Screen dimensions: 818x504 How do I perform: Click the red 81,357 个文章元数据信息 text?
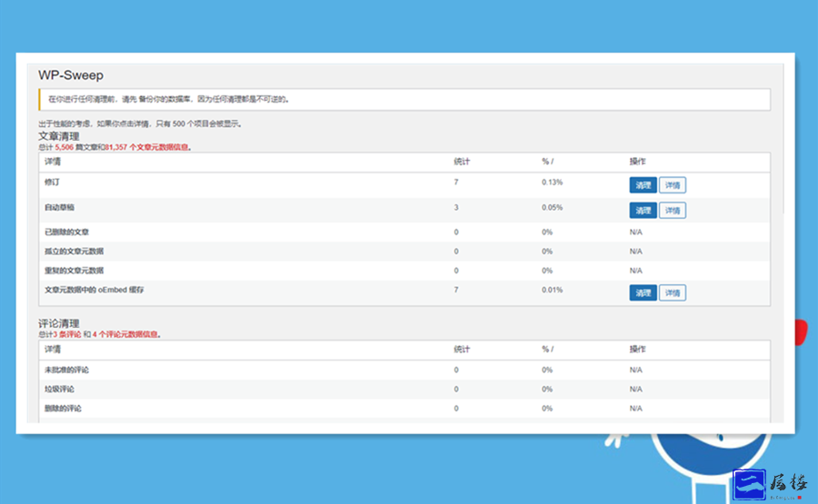146,147
